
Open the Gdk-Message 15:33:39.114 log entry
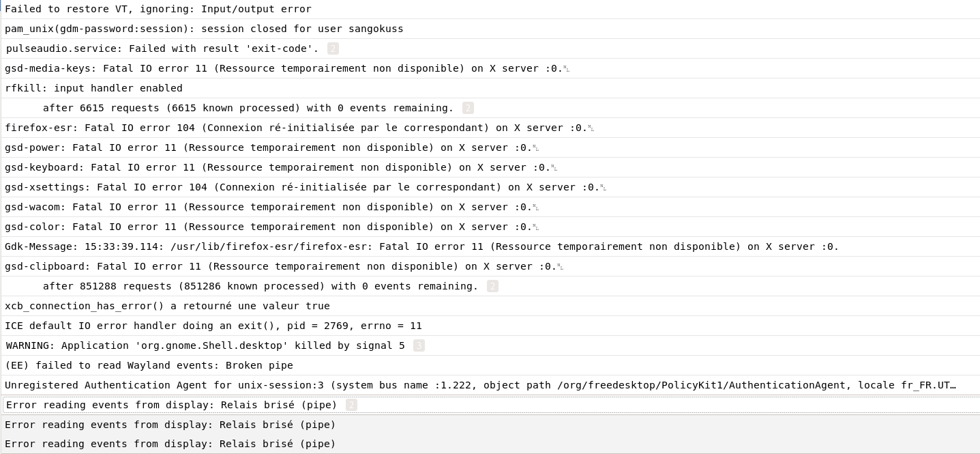coord(421,247)
